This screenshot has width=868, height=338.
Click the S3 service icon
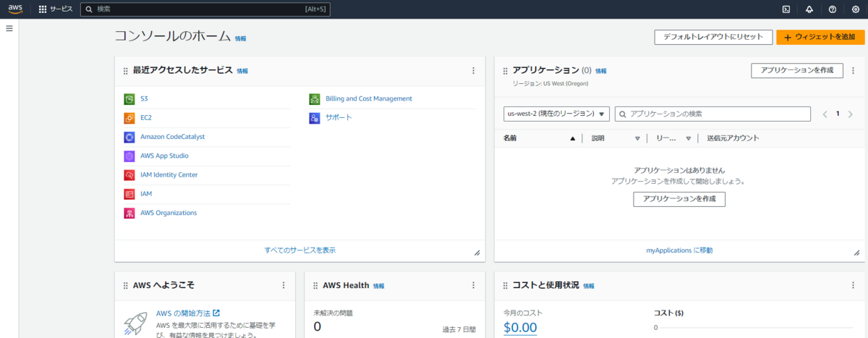pos(129,98)
